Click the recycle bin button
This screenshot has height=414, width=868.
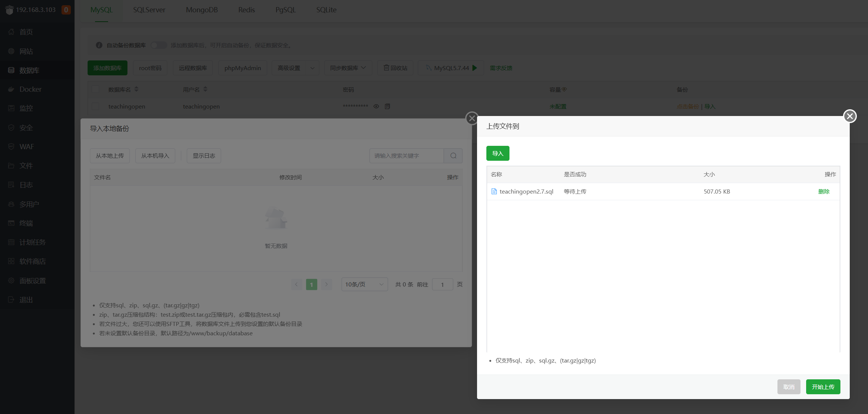(x=395, y=68)
